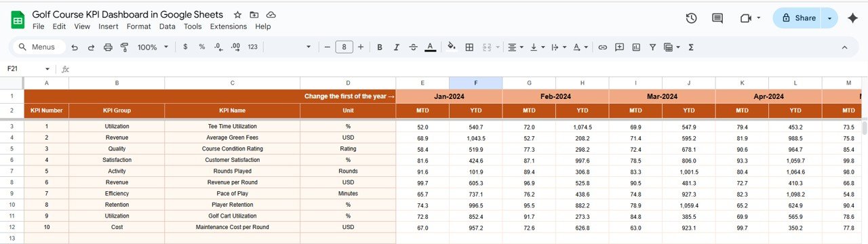This screenshot has height=244, width=868.
Task: Click the Menus search box
Action: [x=40, y=47]
